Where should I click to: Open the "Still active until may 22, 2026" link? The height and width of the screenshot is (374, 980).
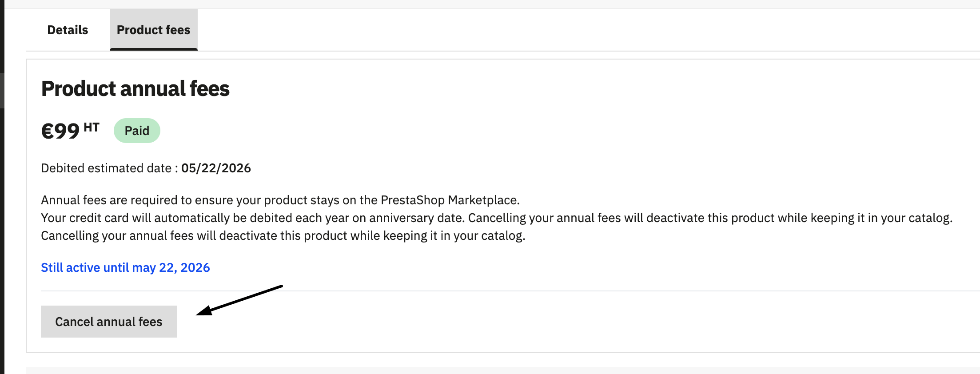pos(125,267)
